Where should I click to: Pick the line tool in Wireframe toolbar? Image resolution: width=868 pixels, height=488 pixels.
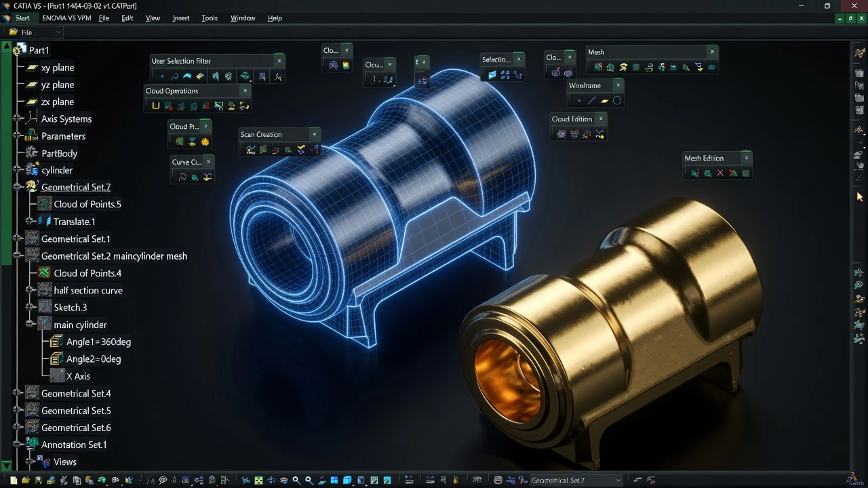click(591, 100)
